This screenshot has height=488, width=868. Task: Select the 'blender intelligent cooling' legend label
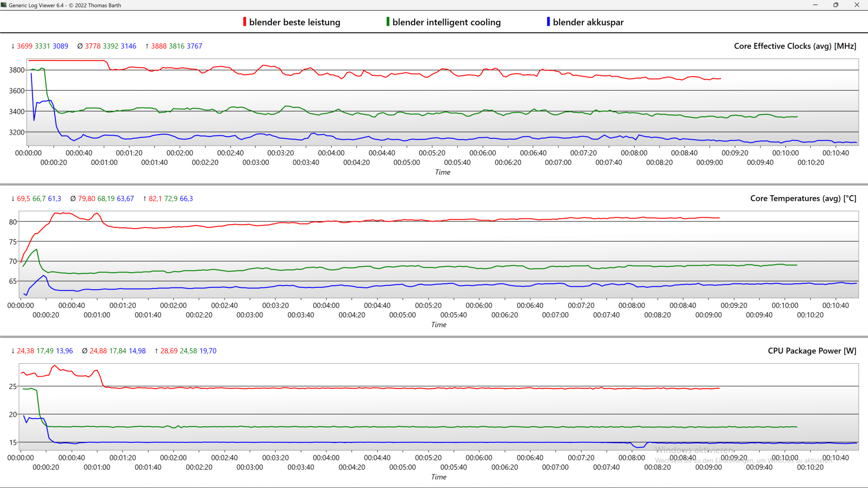[446, 22]
